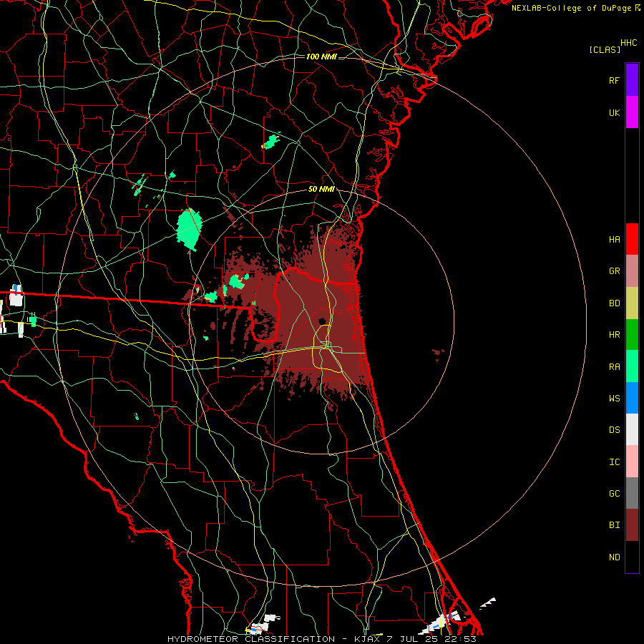Click the DS legend label

(x=614, y=430)
